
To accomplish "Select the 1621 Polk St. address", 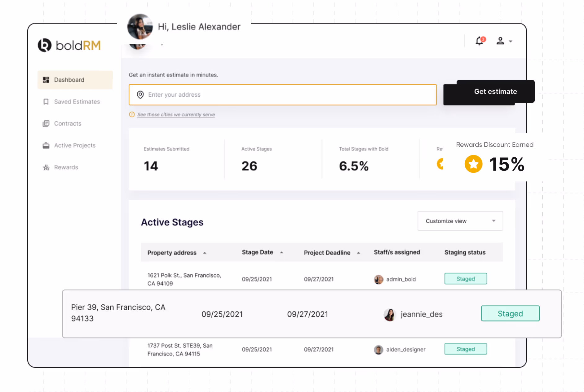I will pyautogui.click(x=184, y=279).
